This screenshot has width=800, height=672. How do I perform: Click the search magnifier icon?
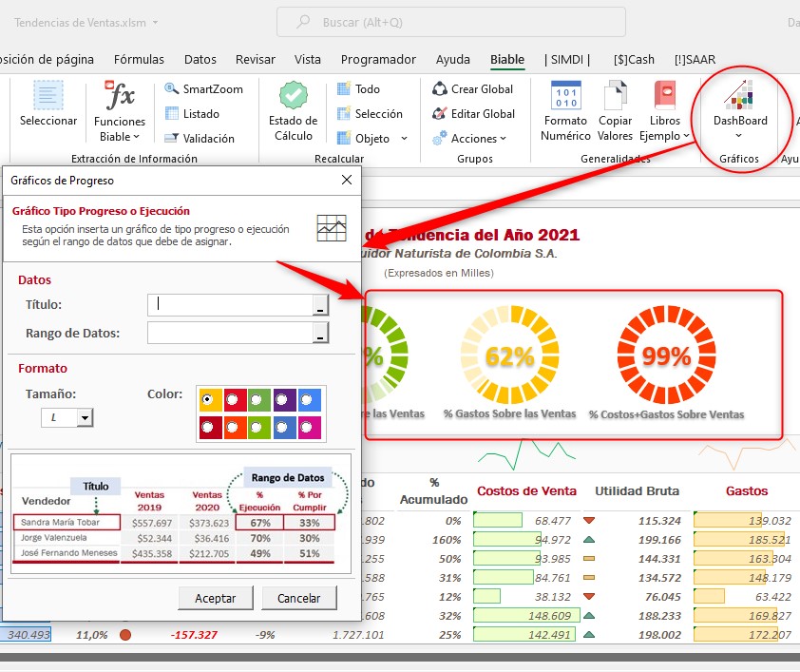pos(304,22)
